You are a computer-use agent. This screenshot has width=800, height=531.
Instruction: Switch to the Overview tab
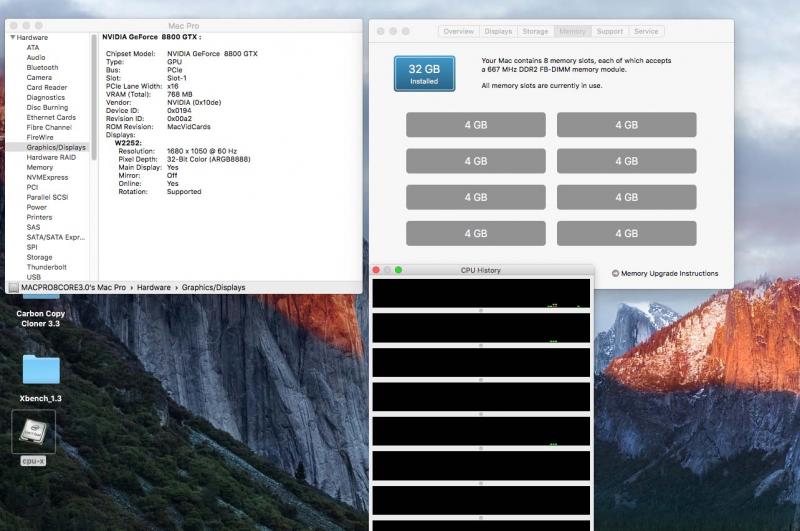coord(458,31)
